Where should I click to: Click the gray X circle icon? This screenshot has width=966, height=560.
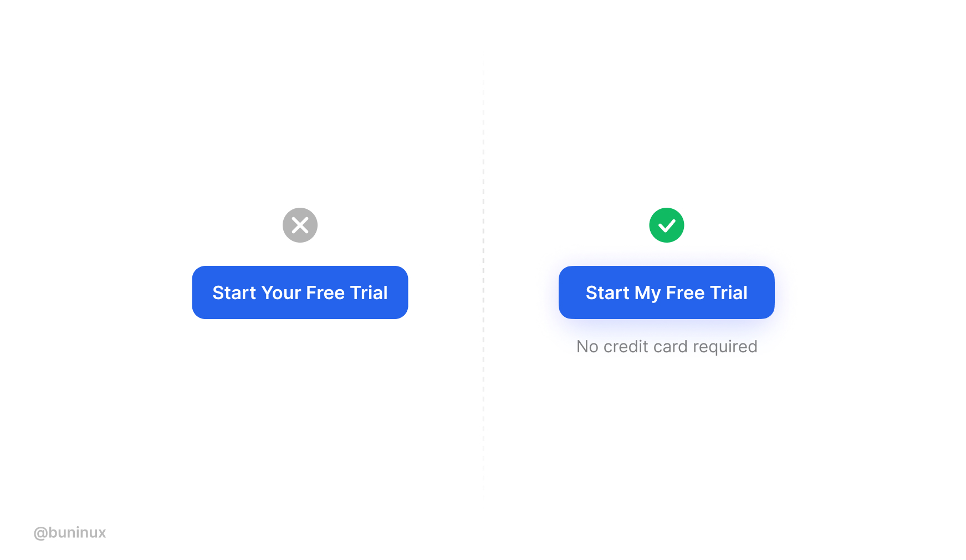[x=300, y=225]
